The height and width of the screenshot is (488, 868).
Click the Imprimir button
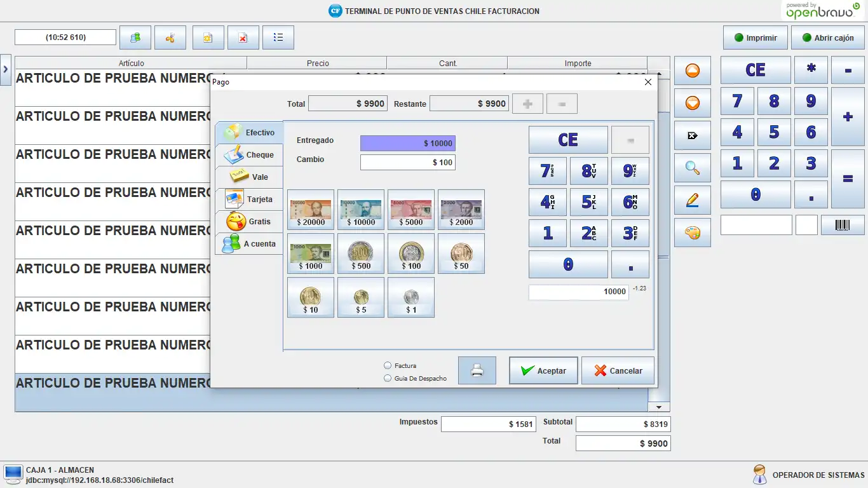(x=756, y=37)
